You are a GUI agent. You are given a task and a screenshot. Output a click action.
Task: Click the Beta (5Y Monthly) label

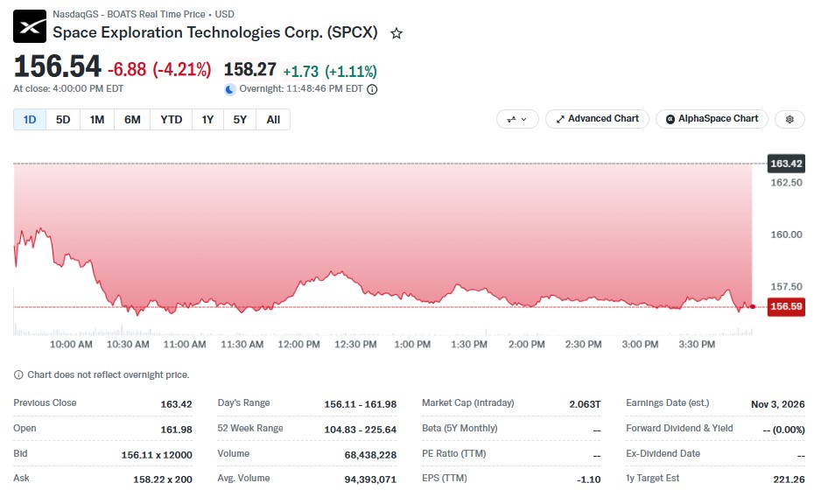[x=460, y=428]
